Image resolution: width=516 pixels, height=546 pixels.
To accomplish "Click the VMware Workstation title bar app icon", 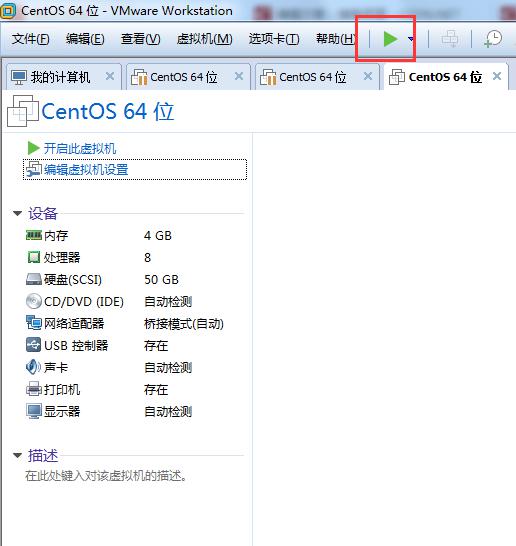I will tap(8, 11).
